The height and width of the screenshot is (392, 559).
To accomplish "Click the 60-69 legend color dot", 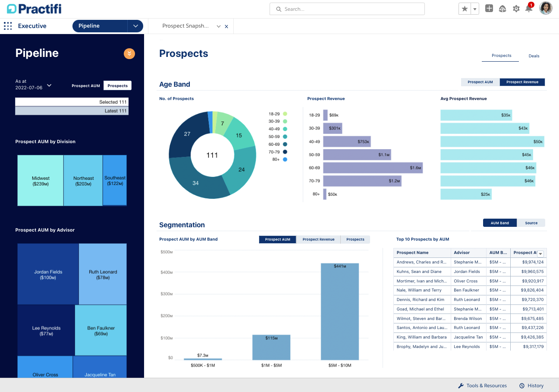I will coord(285,144).
